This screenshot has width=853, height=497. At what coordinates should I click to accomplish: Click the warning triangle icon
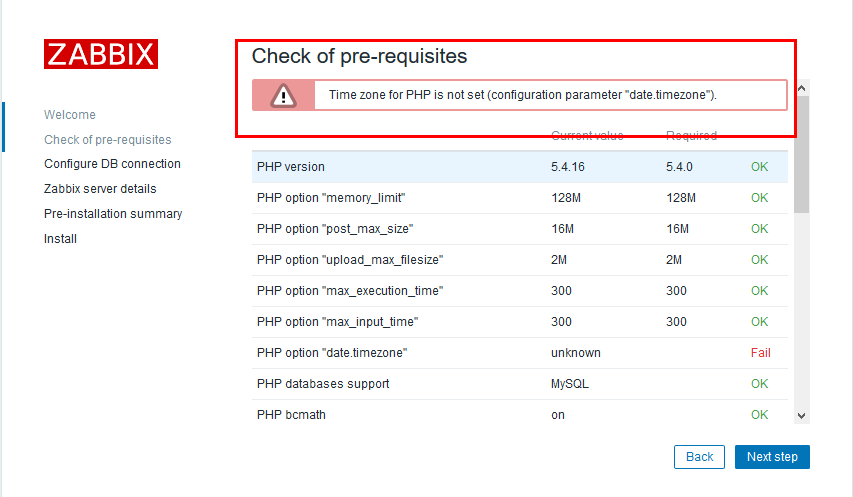pos(284,96)
